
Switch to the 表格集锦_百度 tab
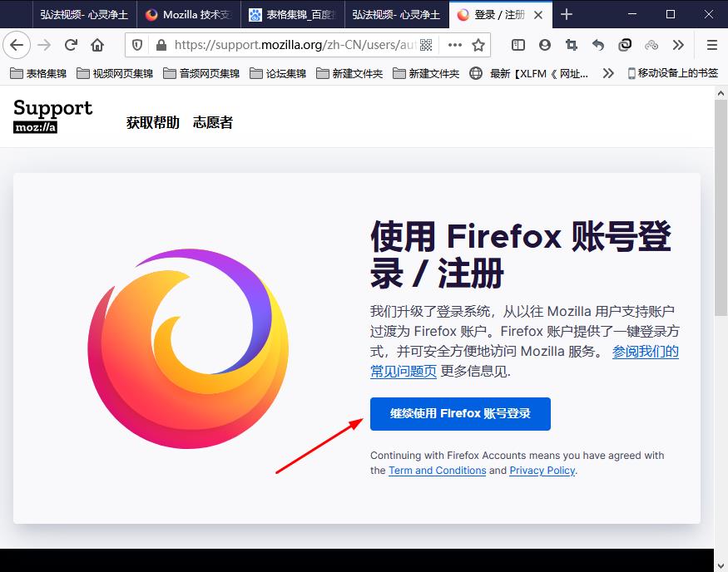point(293,15)
